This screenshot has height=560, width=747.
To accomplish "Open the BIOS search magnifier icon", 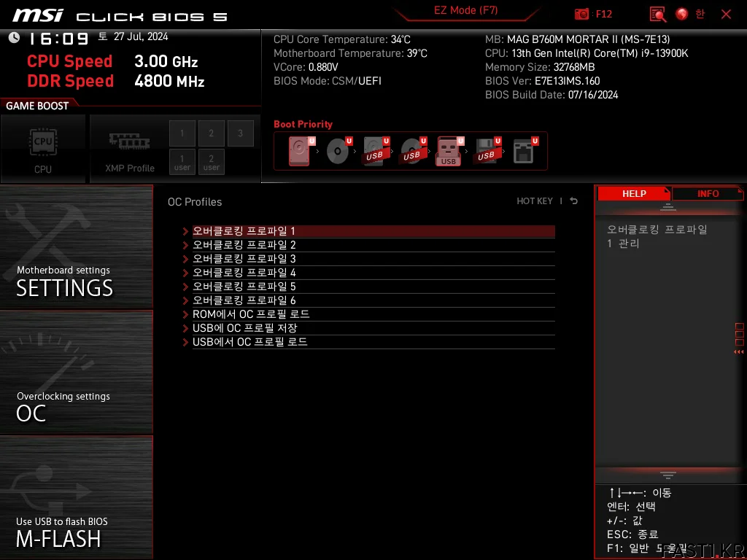I will click(658, 14).
